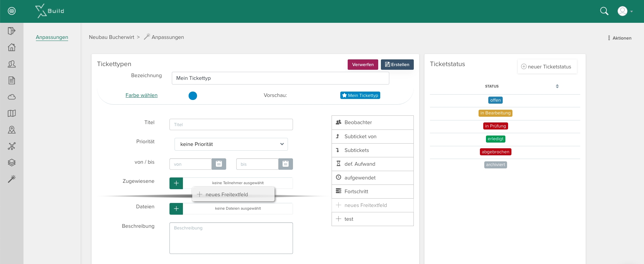The height and width of the screenshot is (264, 644).
Task: Select the Subticket von field item
Action: point(373,137)
